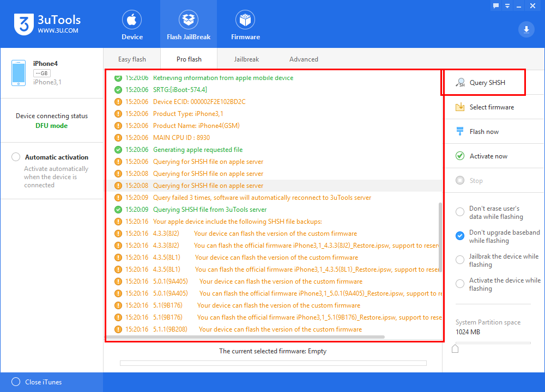Click the DFU mode status text
545x392 pixels.
click(51, 126)
